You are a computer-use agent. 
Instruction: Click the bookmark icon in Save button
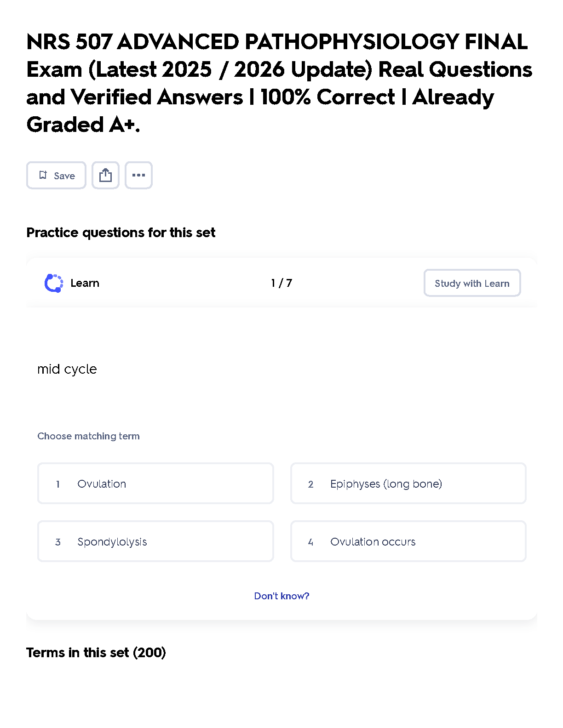click(x=43, y=175)
